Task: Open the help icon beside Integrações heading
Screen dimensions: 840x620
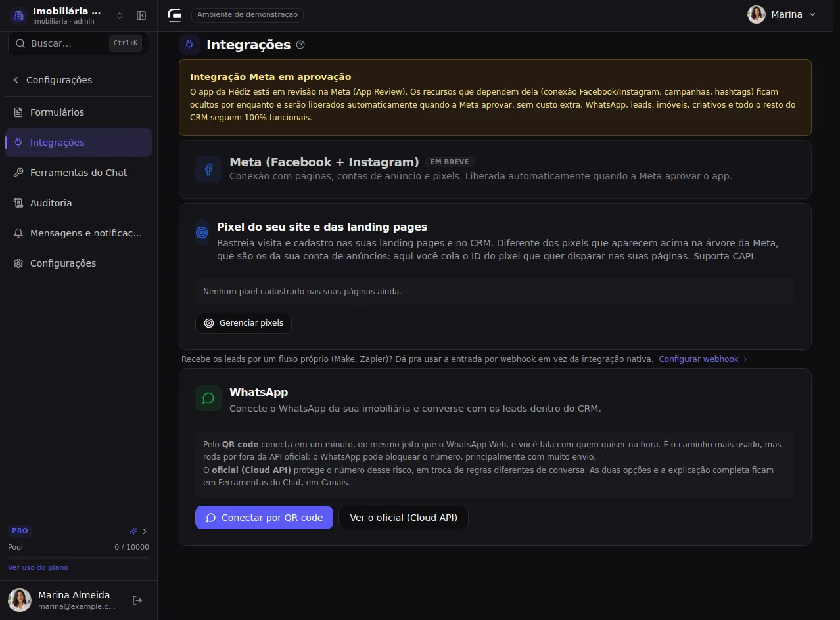Action: point(300,45)
